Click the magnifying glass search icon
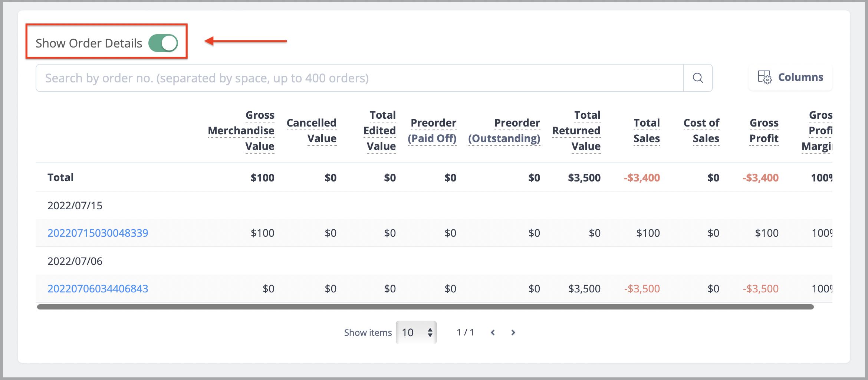Screen dimensions: 868x380 pos(698,78)
